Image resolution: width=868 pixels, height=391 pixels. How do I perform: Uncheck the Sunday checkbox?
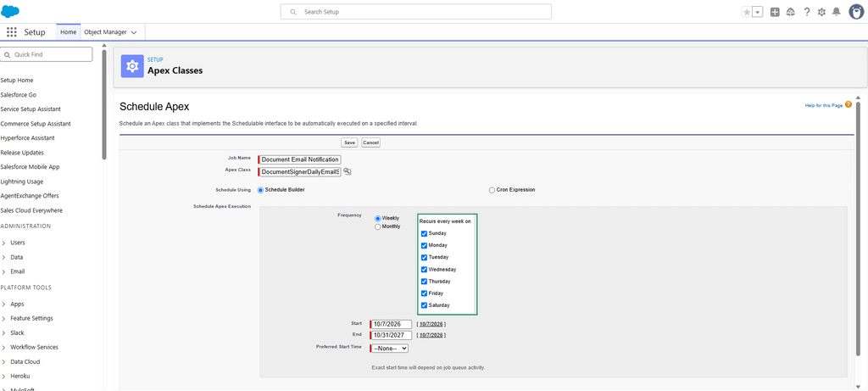point(424,233)
